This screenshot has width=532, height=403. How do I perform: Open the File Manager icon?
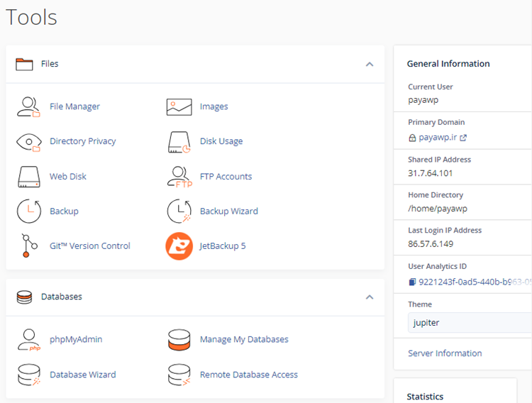(x=28, y=106)
